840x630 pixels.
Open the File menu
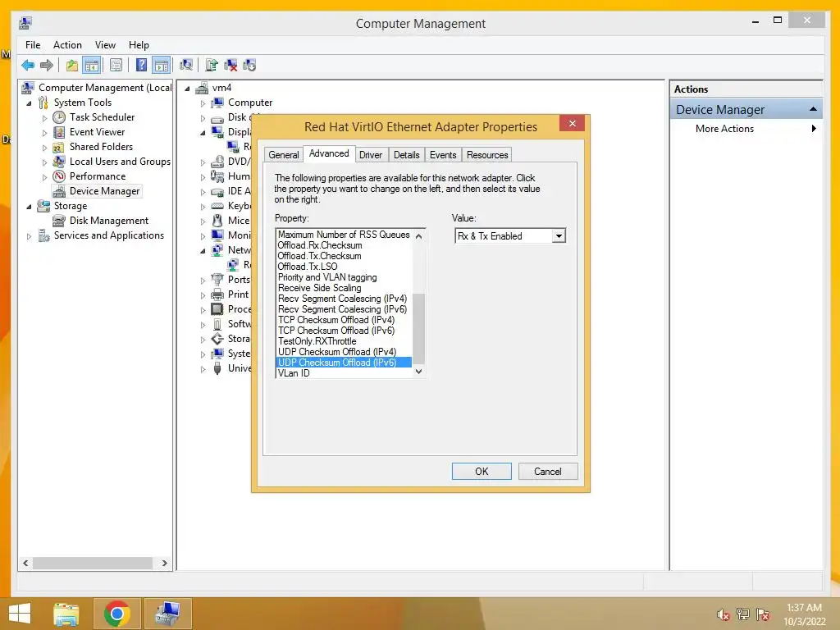point(33,45)
